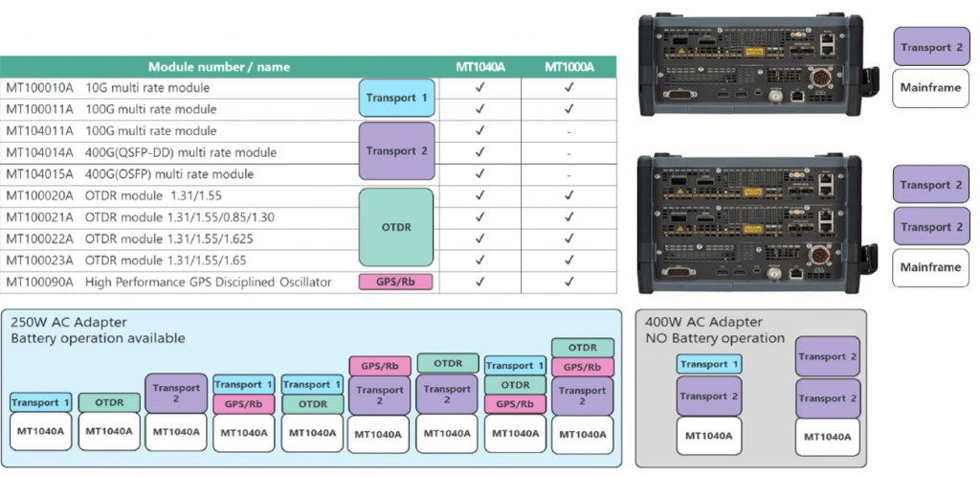Image resolution: width=980 pixels, height=477 pixels.
Task: Click the Transport 2 label beside the upper device
Action: [x=931, y=46]
